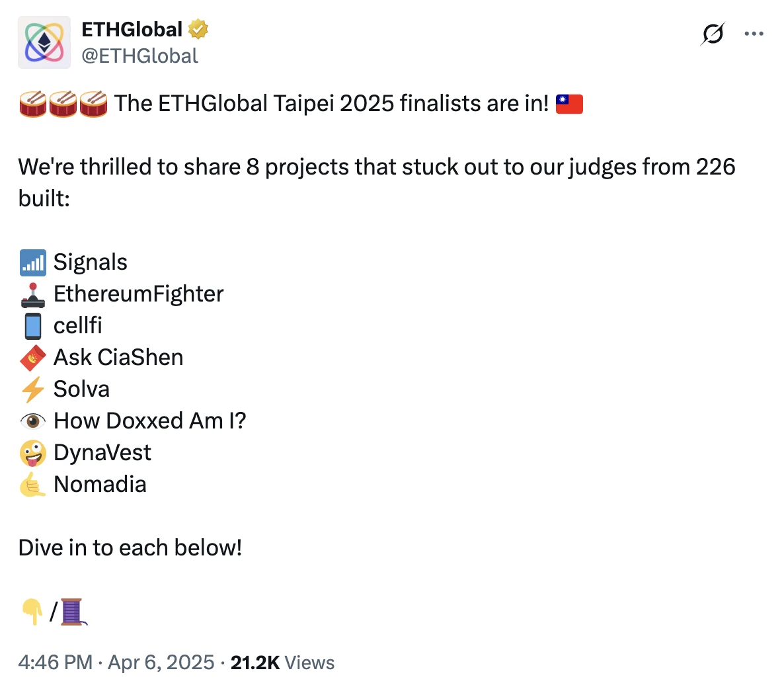Click the lightning bolt emoji beside Solva

click(x=31, y=389)
